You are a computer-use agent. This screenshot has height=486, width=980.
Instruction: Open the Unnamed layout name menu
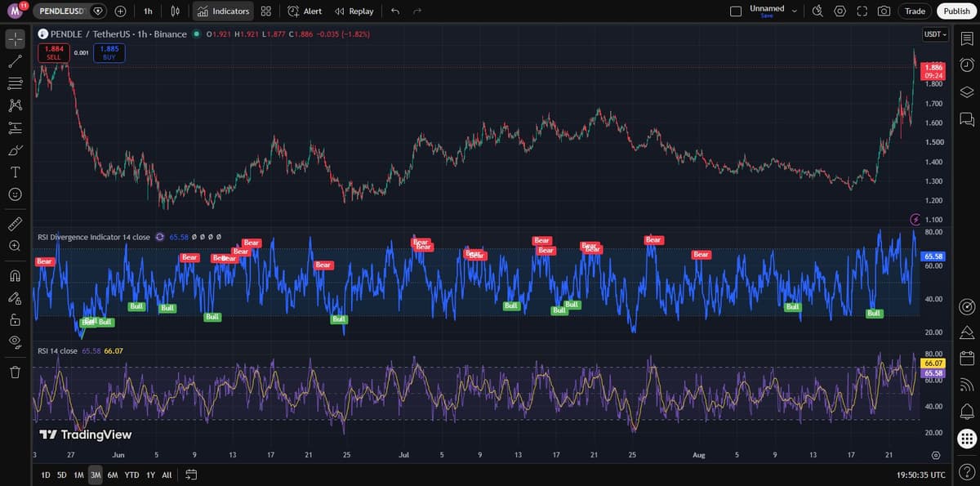[773, 11]
